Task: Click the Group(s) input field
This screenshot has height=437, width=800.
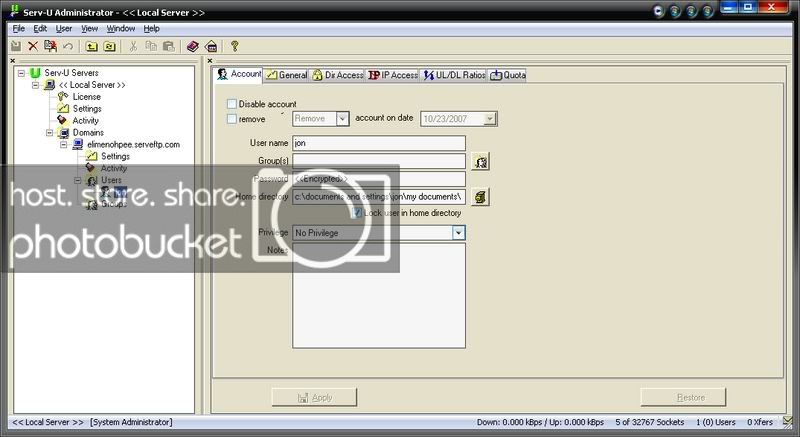Action: [x=379, y=161]
